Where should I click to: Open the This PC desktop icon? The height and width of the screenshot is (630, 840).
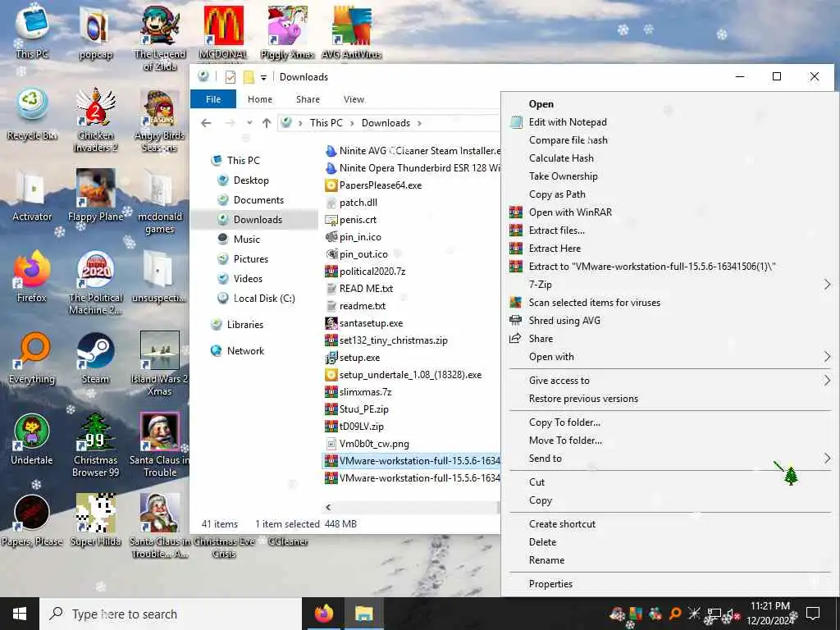[32, 31]
